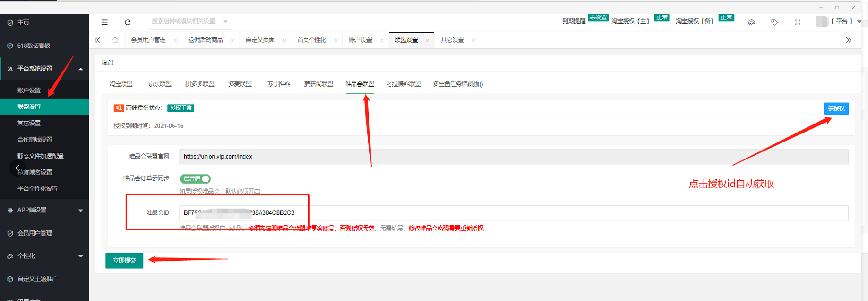Image resolution: width=868 pixels, height=301 pixels.
Task: Switch to the 淘宝联盟 tab
Action: pos(121,84)
